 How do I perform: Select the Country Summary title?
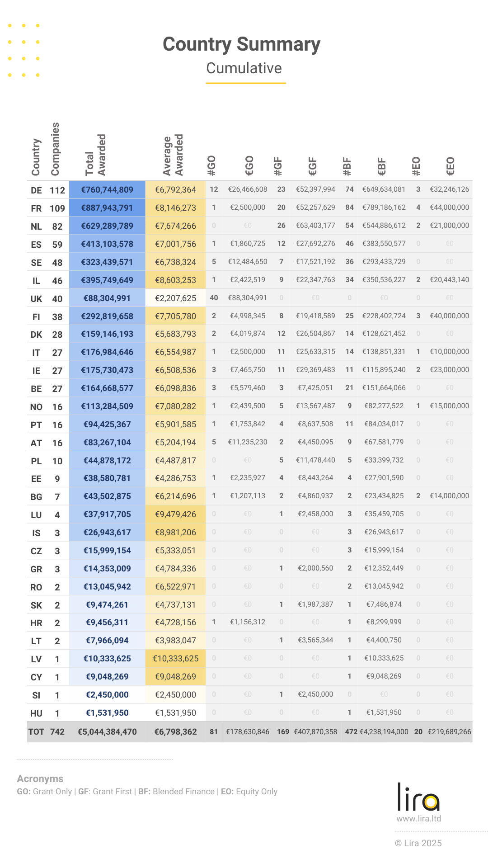click(241, 44)
